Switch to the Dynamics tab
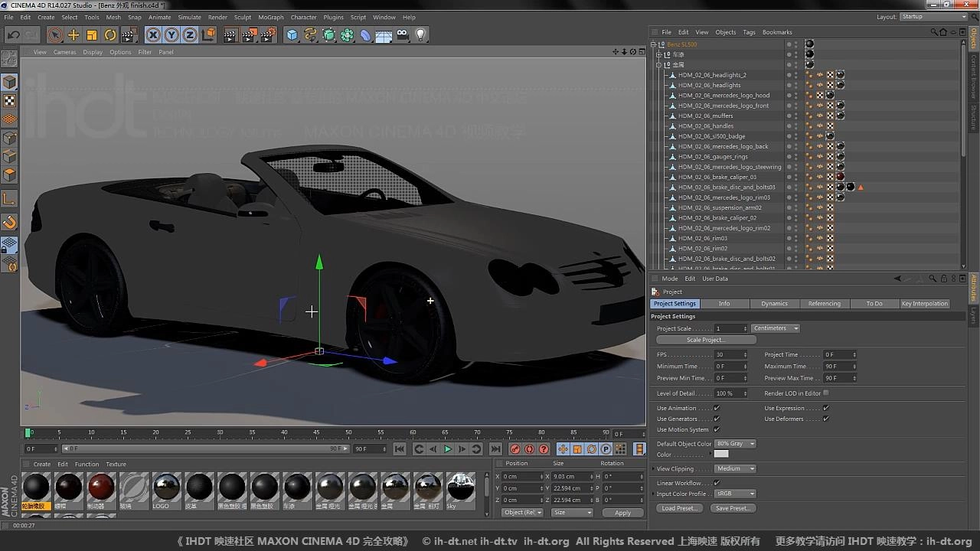The width and height of the screenshot is (980, 551). (x=774, y=304)
